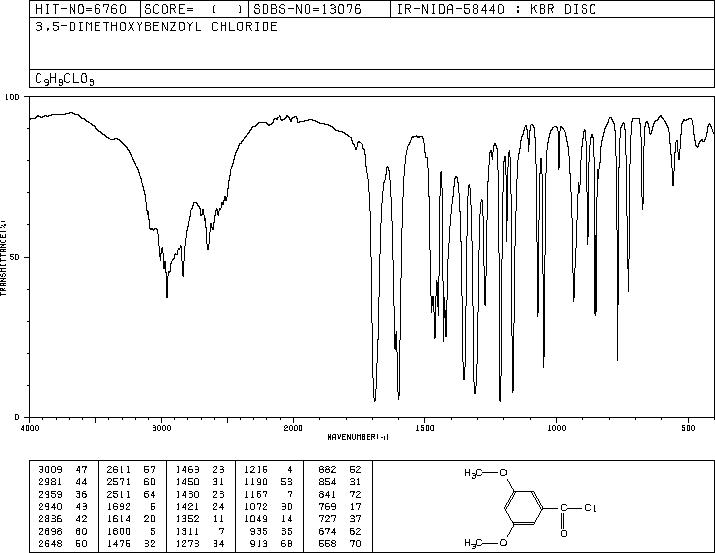Click the 500 tick label on x-axis
This screenshot has width=715, height=553.
tap(688, 428)
